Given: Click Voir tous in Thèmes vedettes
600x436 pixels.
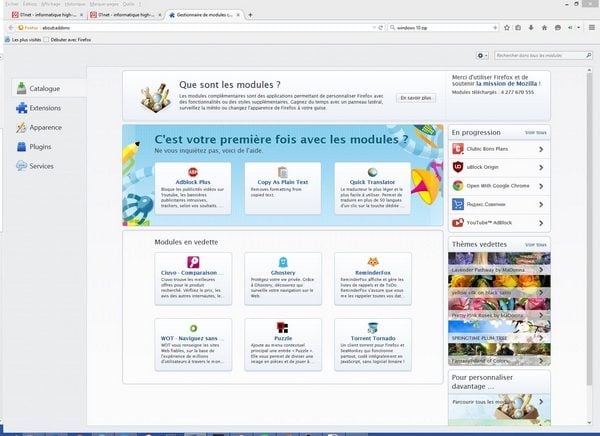Looking at the screenshot, I should pos(536,244).
